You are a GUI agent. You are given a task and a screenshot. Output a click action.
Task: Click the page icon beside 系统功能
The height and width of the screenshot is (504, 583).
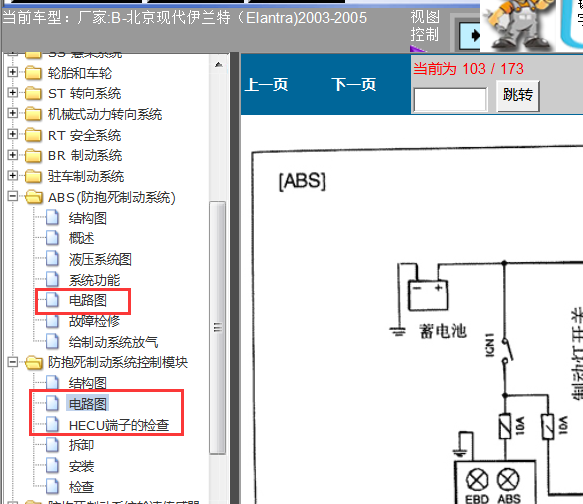(52, 280)
